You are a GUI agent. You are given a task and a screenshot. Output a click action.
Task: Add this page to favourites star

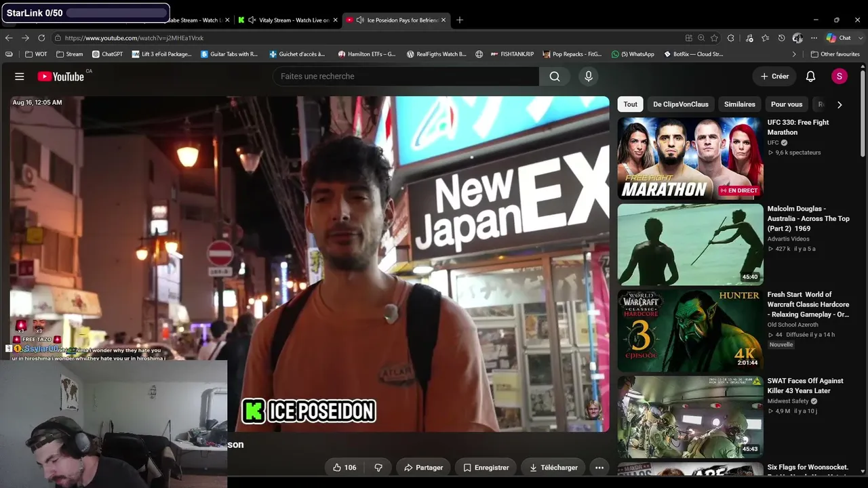(x=714, y=38)
